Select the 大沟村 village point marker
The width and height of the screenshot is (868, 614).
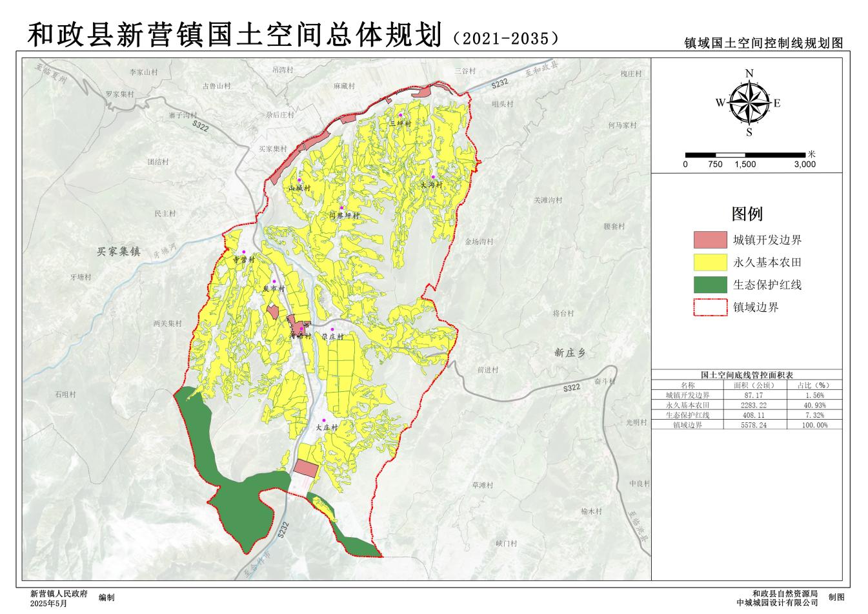coord(434,176)
